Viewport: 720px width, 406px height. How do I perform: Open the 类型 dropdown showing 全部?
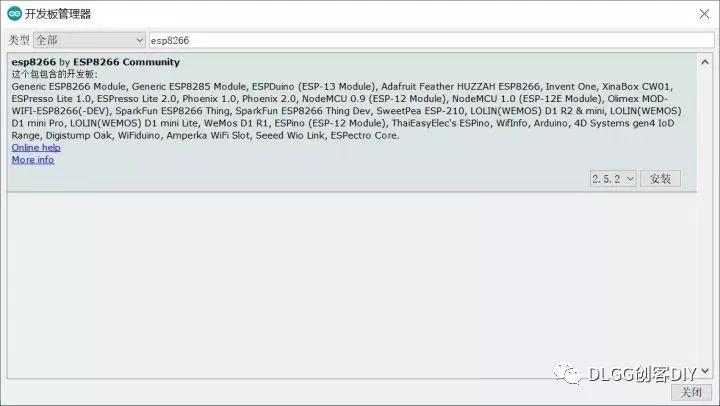tap(89, 40)
